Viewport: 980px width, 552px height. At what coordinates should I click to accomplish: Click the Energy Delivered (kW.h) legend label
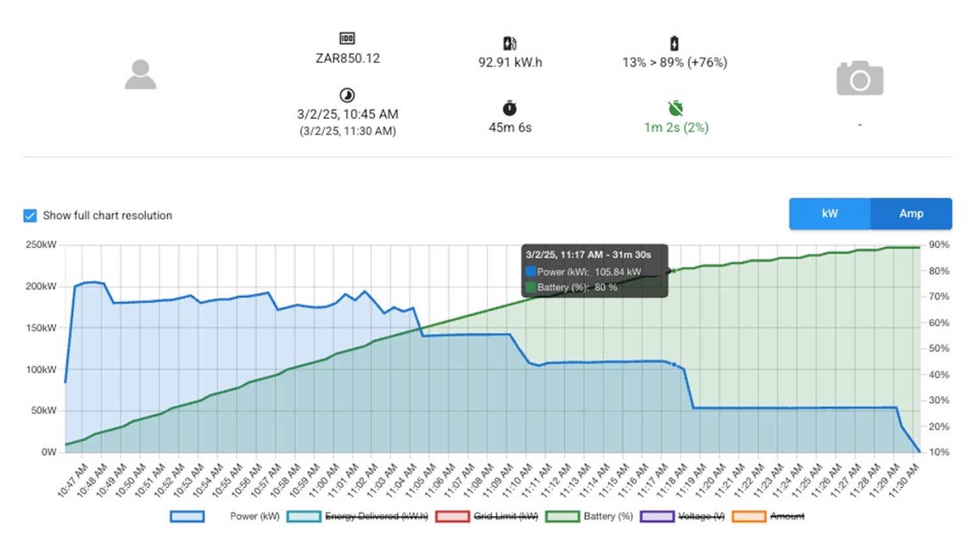(x=376, y=516)
